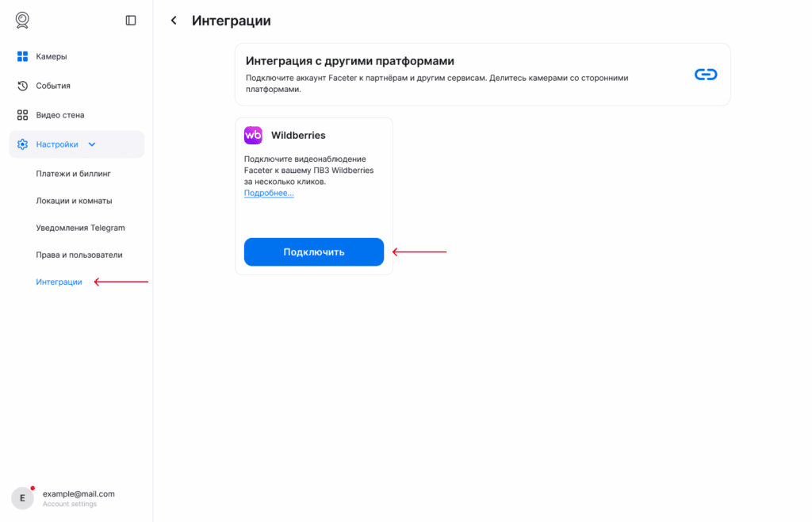Click the Settings gear icon

pyautogui.click(x=22, y=144)
